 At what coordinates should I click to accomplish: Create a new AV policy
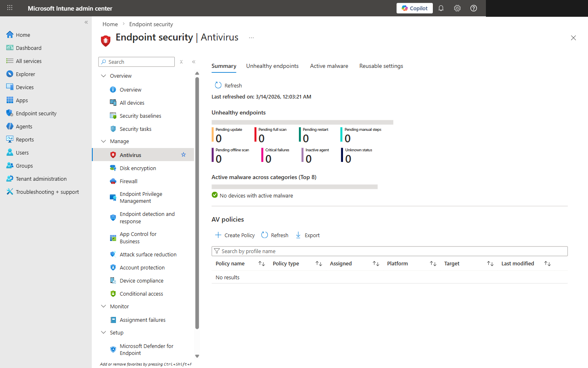pos(235,235)
